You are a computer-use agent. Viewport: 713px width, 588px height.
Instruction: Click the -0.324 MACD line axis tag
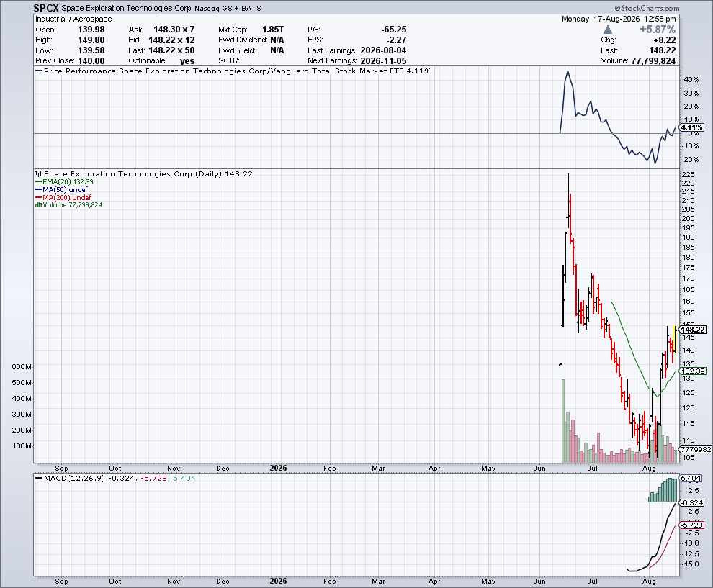point(692,502)
